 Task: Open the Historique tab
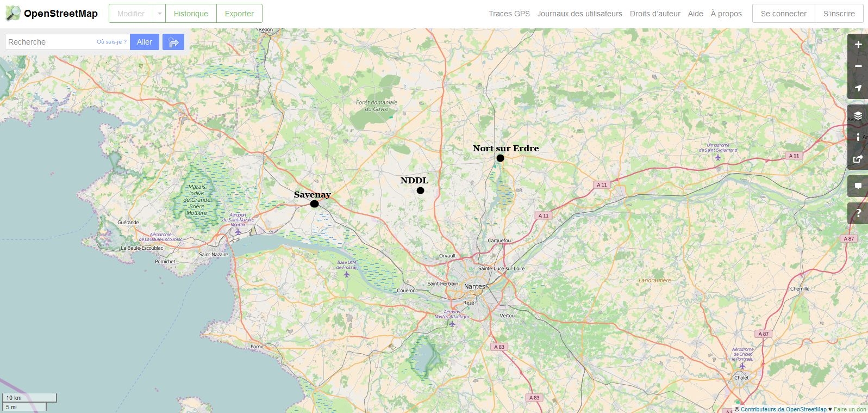(191, 14)
